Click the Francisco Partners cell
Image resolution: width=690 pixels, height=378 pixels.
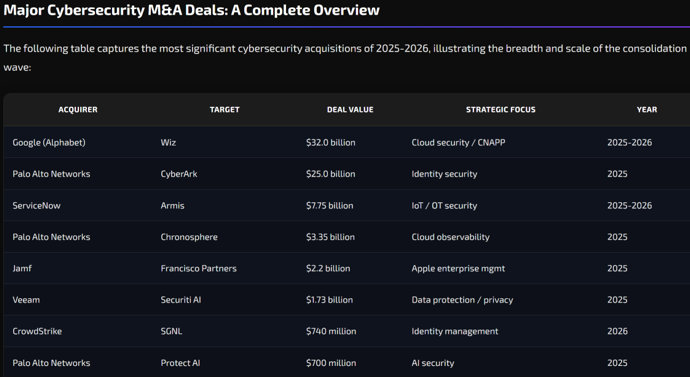click(x=198, y=268)
